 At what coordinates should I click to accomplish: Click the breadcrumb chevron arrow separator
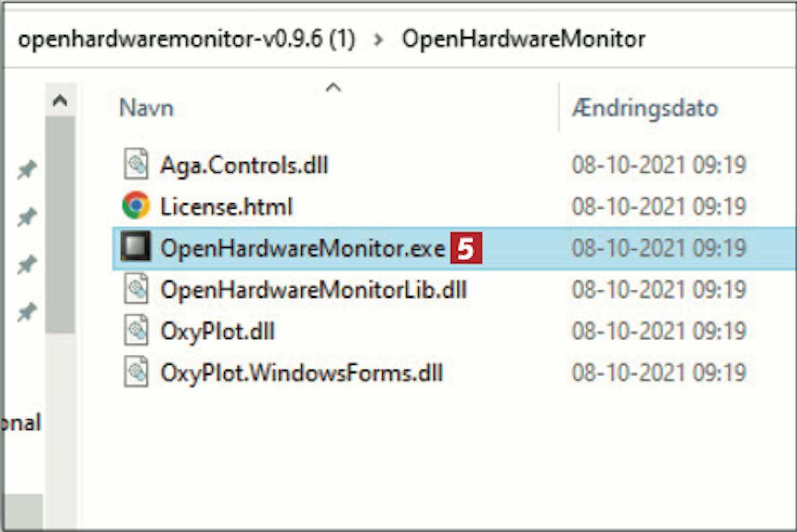pos(378,39)
